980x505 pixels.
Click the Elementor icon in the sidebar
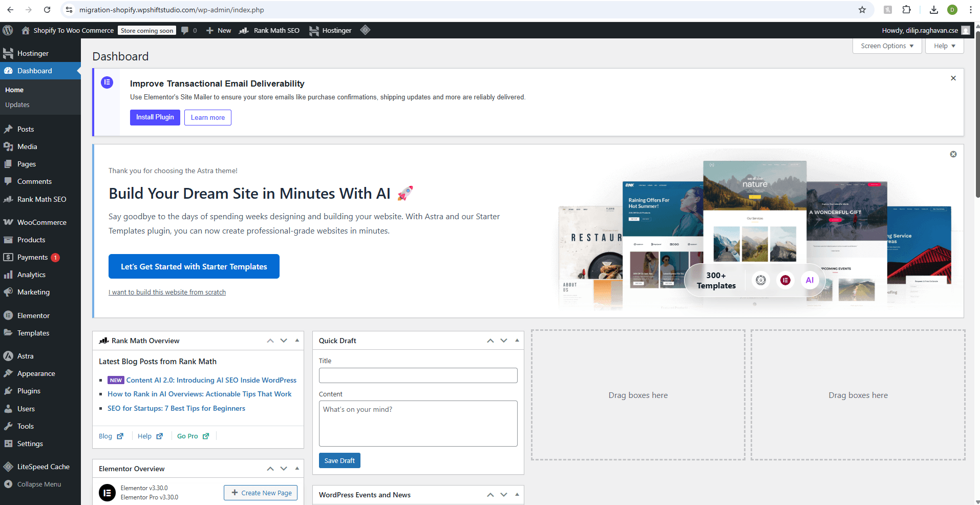pyautogui.click(x=8, y=315)
